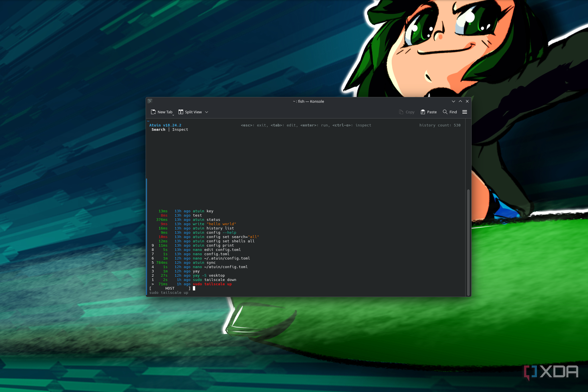
Task: Maximize the Konsole window
Action: click(460, 101)
